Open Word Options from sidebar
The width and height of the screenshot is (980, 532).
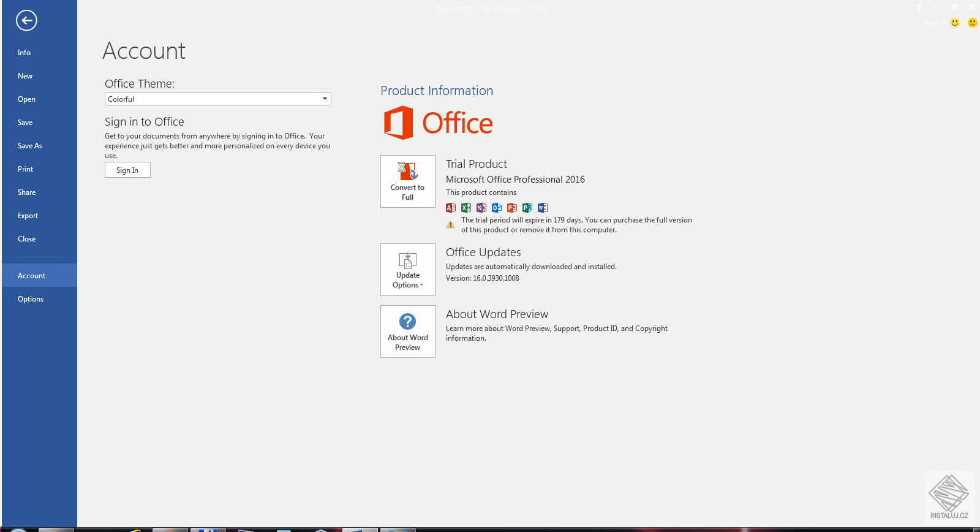click(39, 299)
